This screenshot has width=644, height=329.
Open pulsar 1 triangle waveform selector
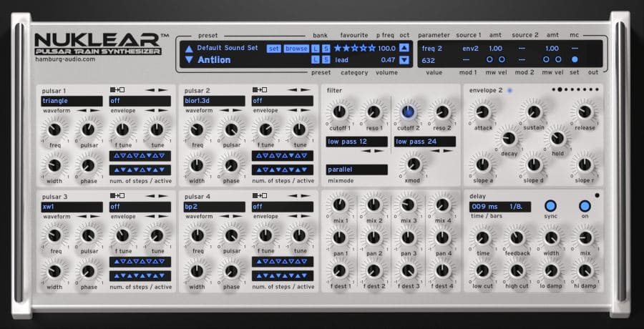tap(72, 101)
